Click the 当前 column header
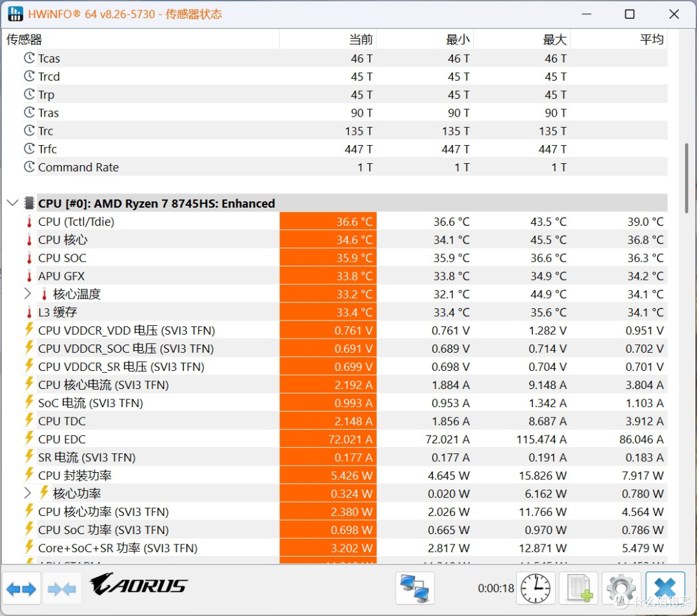Screen dimensions: 697x616 [328, 39]
